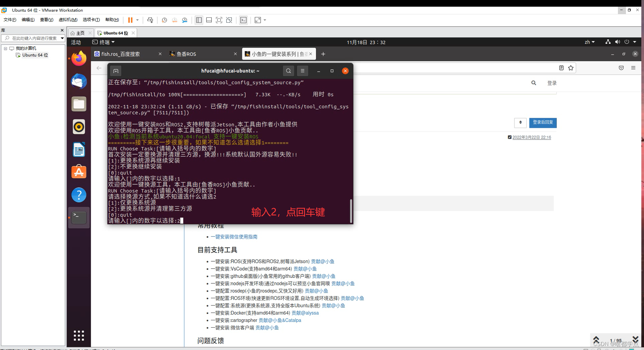Open zh input language dropdown
Viewport: 644px width, 350px height.
[x=590, y=42]
